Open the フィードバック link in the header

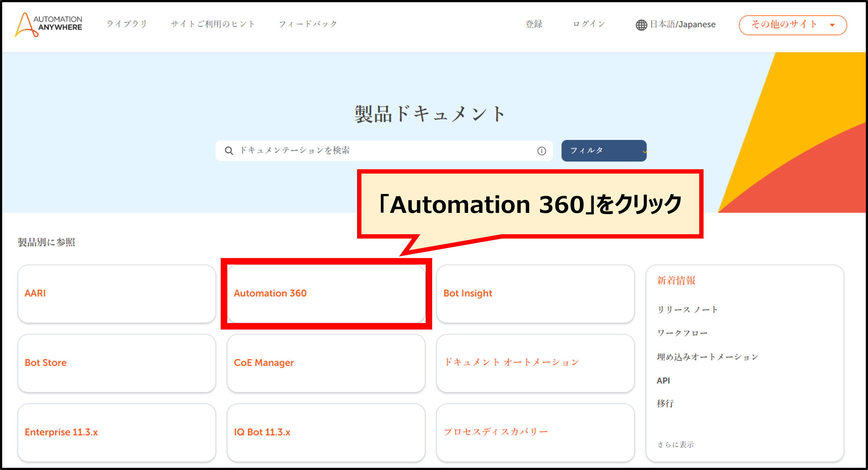pos(308,24)
